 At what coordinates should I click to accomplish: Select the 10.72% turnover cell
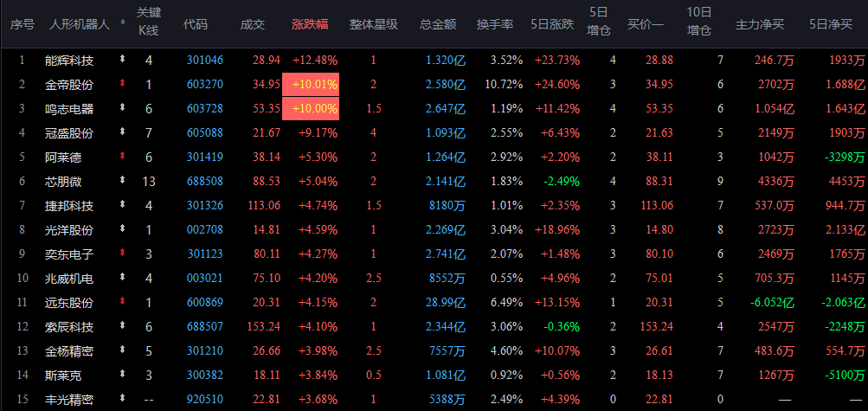coord(503,85)
